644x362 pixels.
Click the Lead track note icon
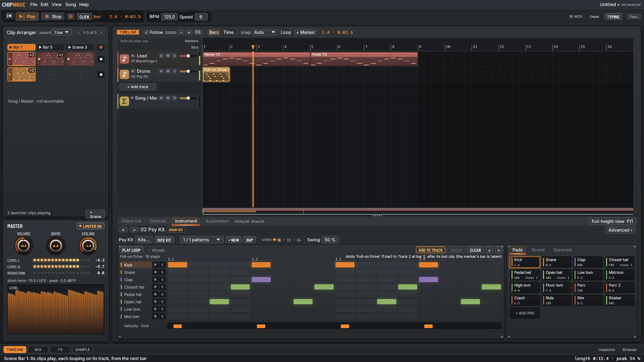point(124,59)
